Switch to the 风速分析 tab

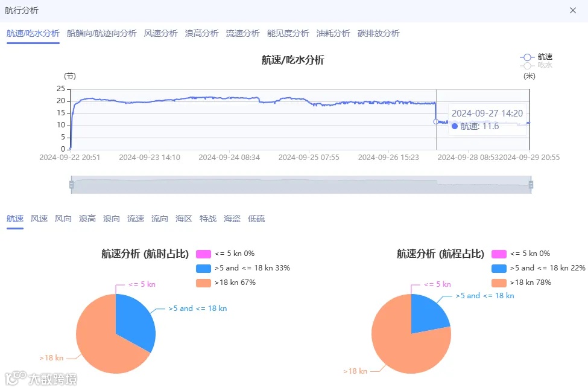(160, 34)
